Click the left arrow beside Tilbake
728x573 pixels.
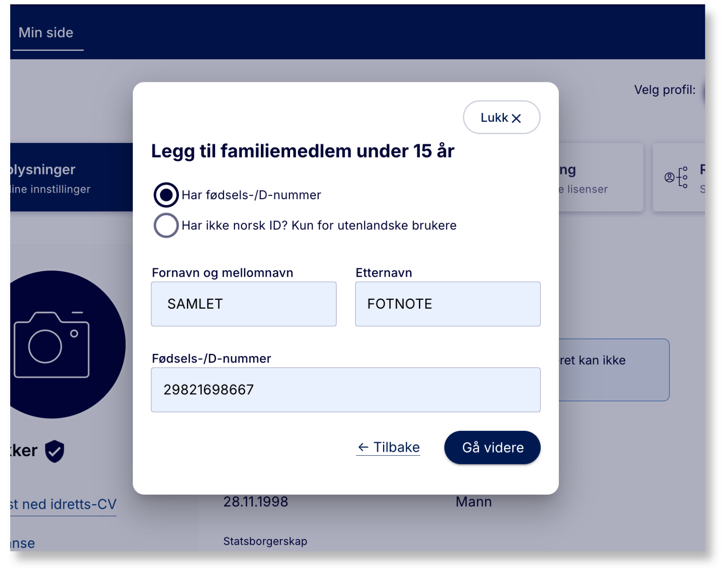point(363,448)
